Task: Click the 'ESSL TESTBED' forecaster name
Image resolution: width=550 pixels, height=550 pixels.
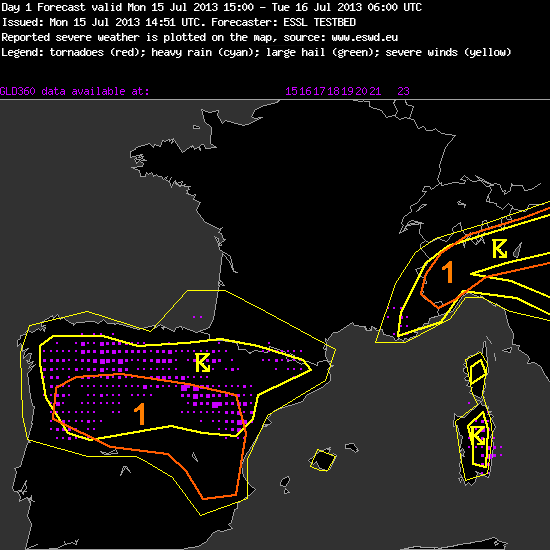Action: point(320,22)
